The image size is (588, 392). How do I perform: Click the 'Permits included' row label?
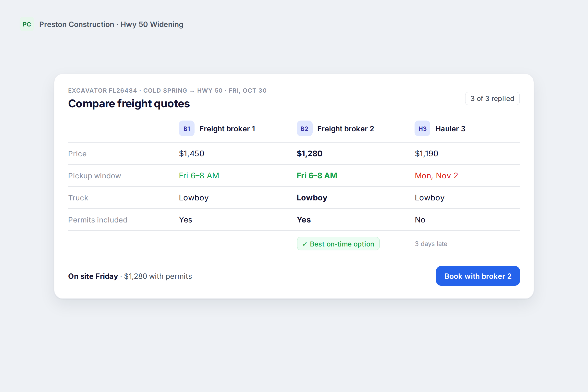tap(98, 220)
